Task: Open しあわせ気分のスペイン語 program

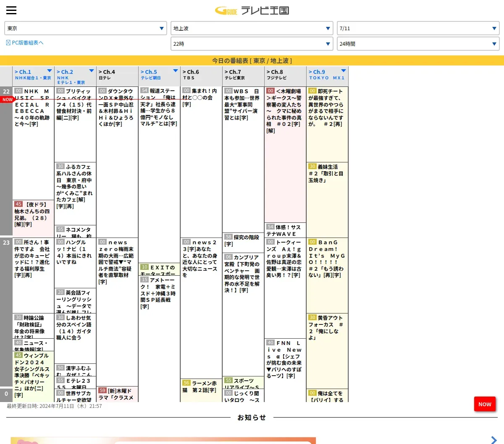Action: point(75,338)
